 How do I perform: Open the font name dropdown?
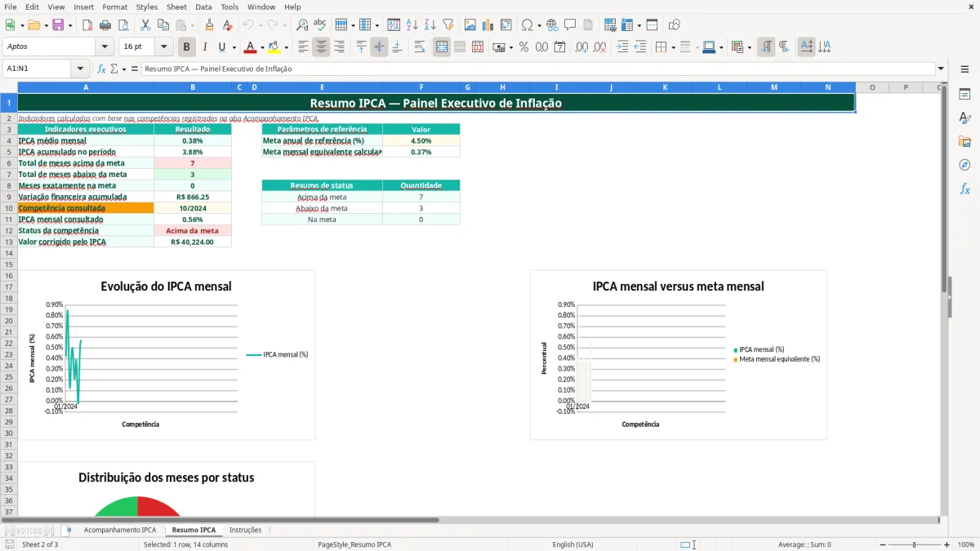[x=104, y=47]
